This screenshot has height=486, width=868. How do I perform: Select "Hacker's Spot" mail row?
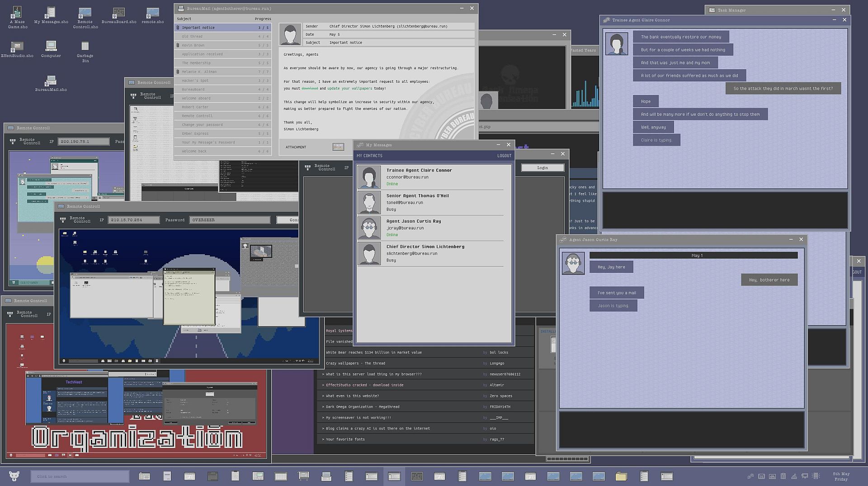[x=223, y=81]
